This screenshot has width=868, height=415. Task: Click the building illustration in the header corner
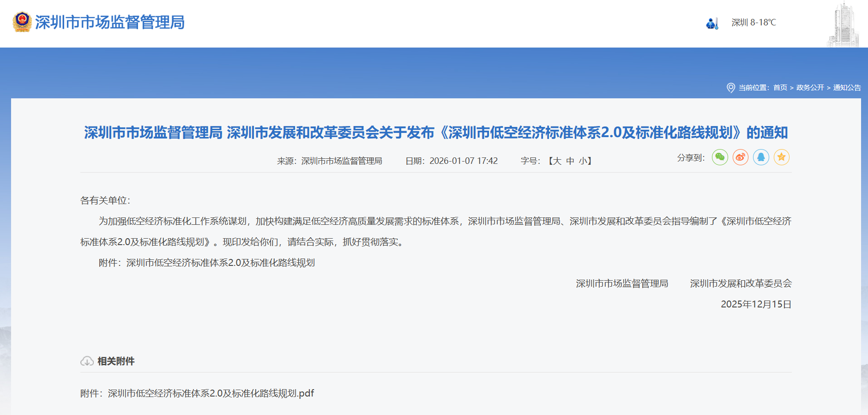843,24
